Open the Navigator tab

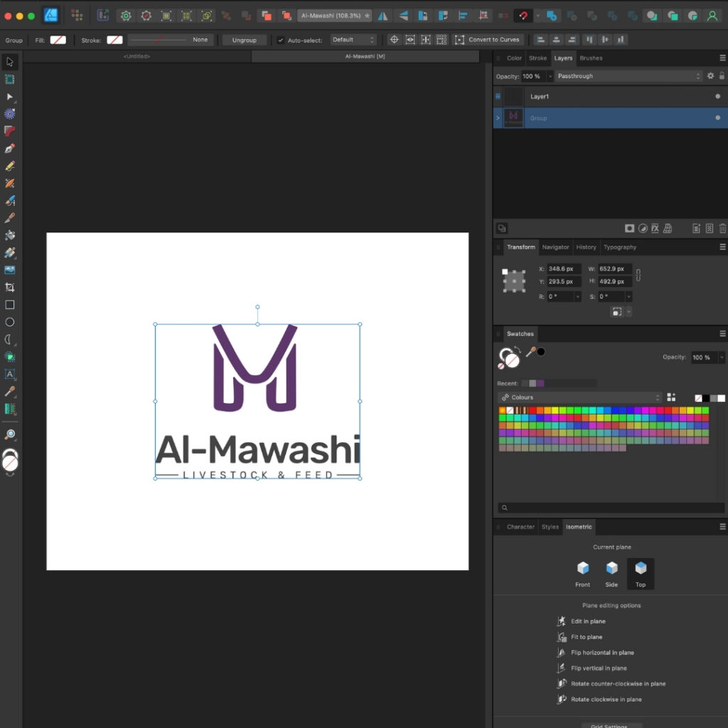click(x=555, y=247)
